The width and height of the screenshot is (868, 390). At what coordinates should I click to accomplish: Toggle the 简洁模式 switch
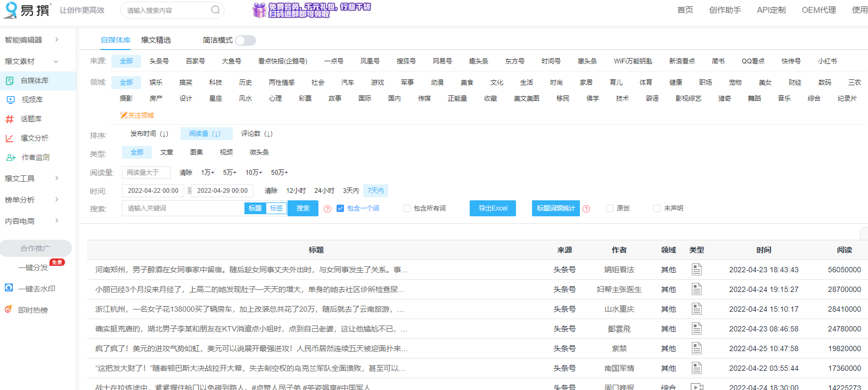[x=245, y=40]
